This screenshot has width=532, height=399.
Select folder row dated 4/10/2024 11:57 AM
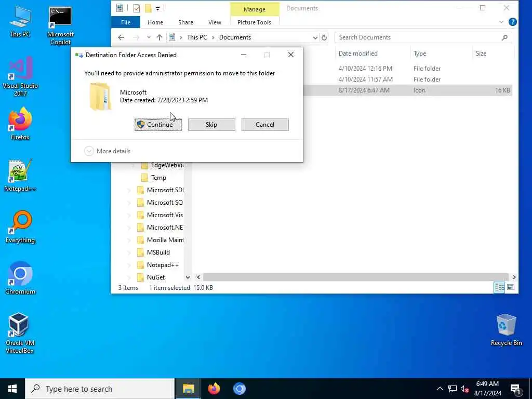pos(407,79)
